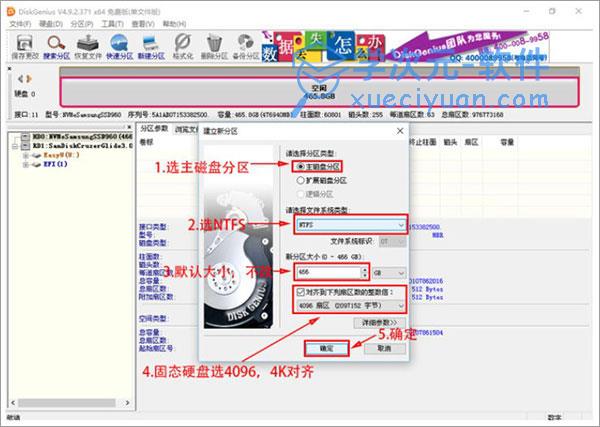
Task: Switch to the 浏览文件 tab
Action: pyautogui.click(x=186, y=129)
